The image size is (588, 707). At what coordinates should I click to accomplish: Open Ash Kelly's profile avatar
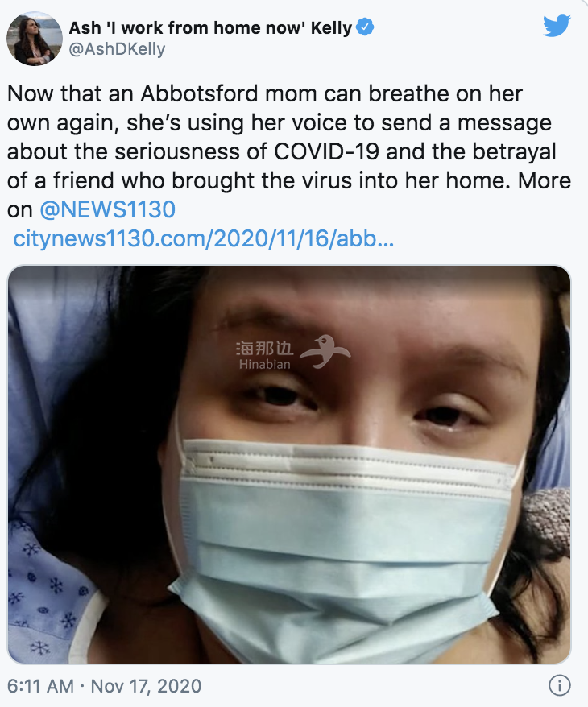34,39
